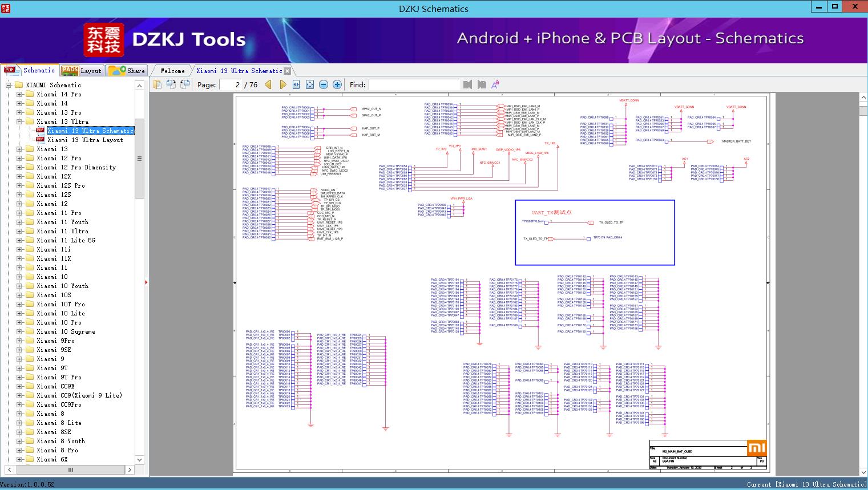Click tree horizontal scroll left arrow

[9, 469]
